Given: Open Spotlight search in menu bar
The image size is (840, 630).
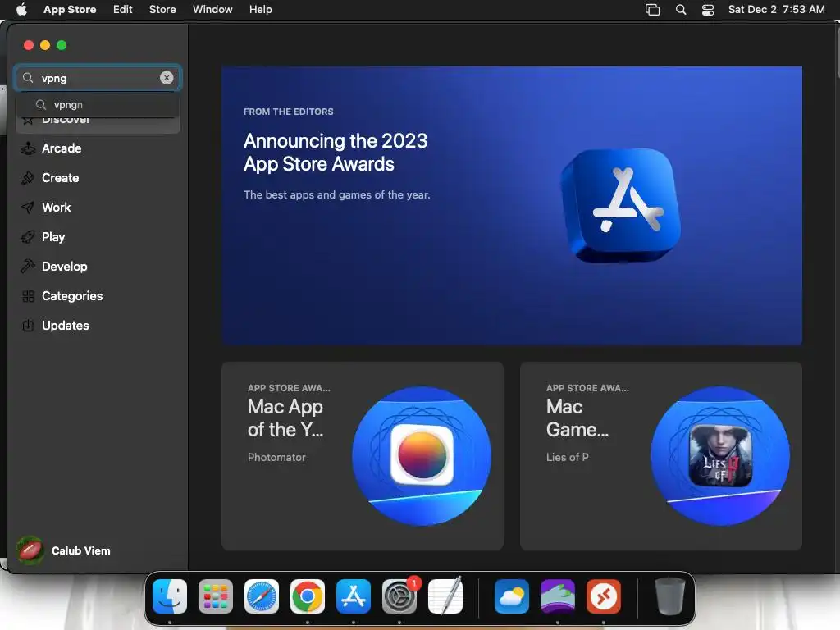Looking at the screenshot, I should (x=681, y=10).
